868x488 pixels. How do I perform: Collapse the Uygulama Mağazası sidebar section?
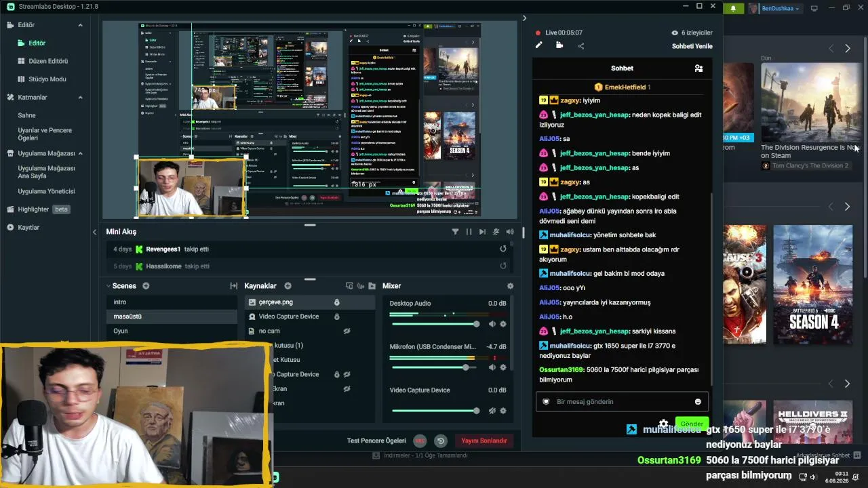pyautogui.click(x=80, y=153)
